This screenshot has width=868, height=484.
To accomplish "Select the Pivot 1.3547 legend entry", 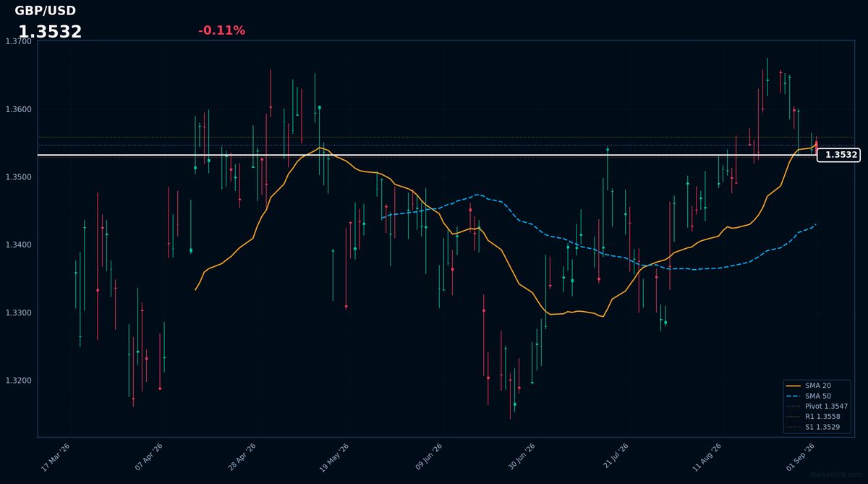I will click(816, 407).
